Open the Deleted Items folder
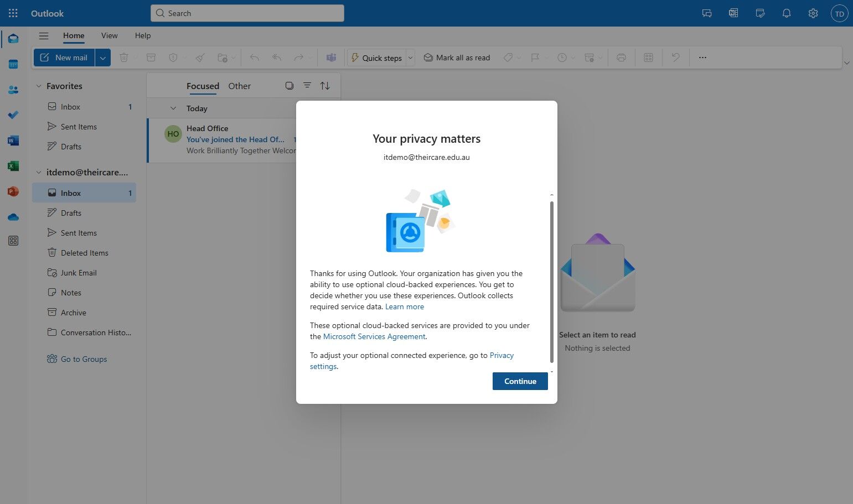Viewport: 853px width, 504px height. click(x=84, y=253)
